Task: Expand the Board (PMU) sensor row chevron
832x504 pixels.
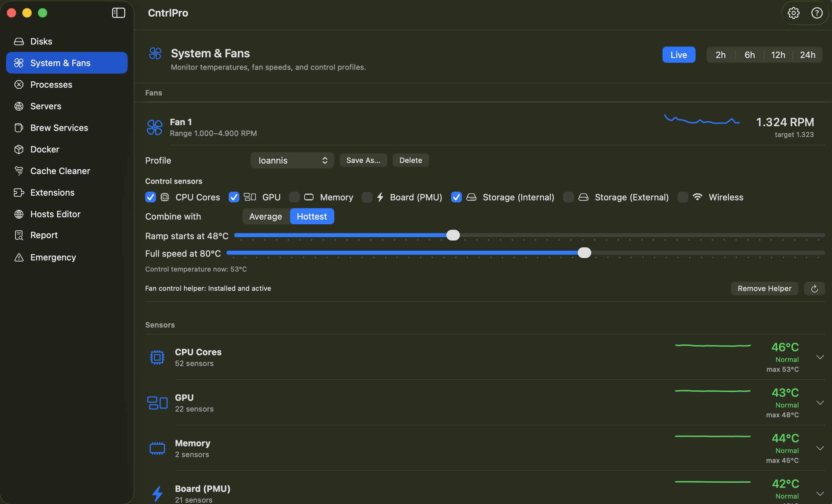Action: pos(820,494)
